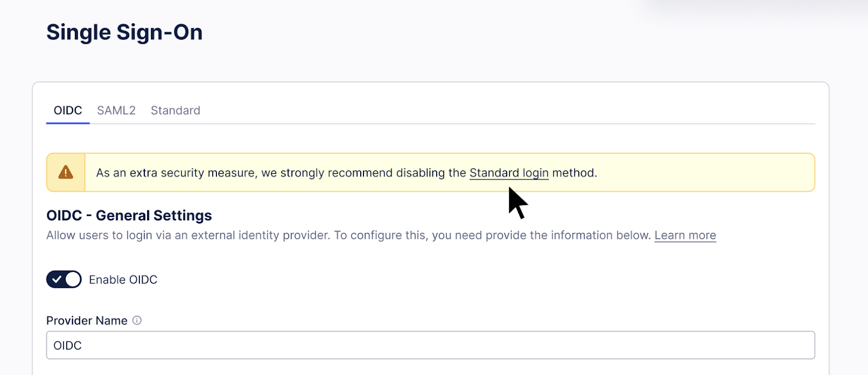
Task: Click the Provider Name field label
Action: (87, 321)
